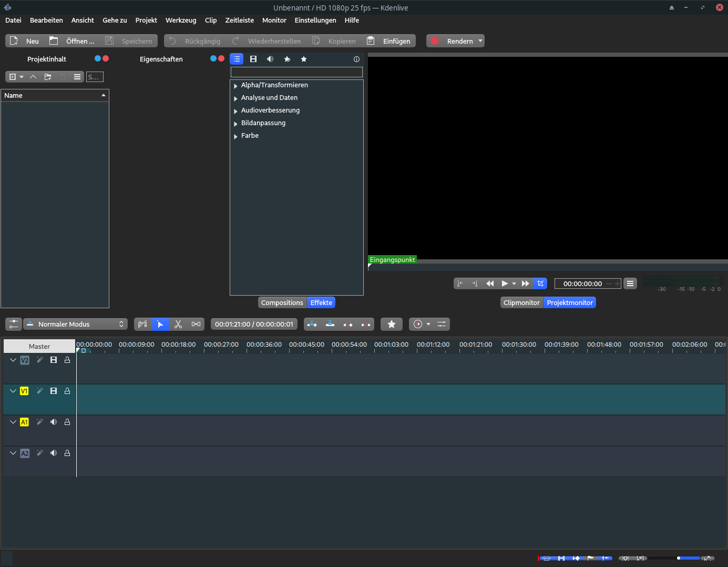Click the crop/zone icon in monitor controls
Screen dimensions: 728x567
(x=540, y=283)
